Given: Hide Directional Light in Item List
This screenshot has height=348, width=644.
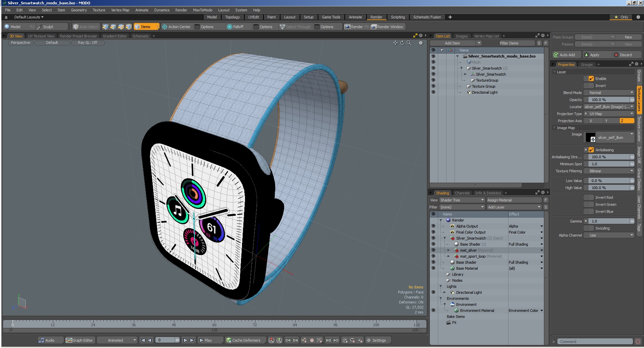Looking at the screenshot, I should click(x=433, y=92).
